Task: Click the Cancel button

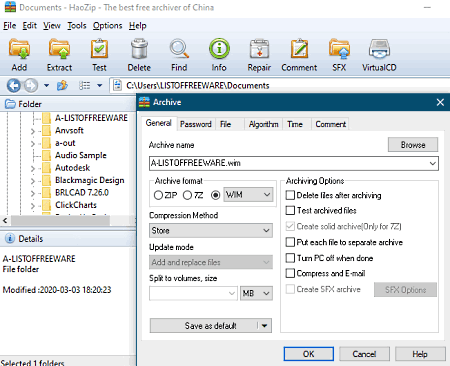Action: [x=364, y=354]
